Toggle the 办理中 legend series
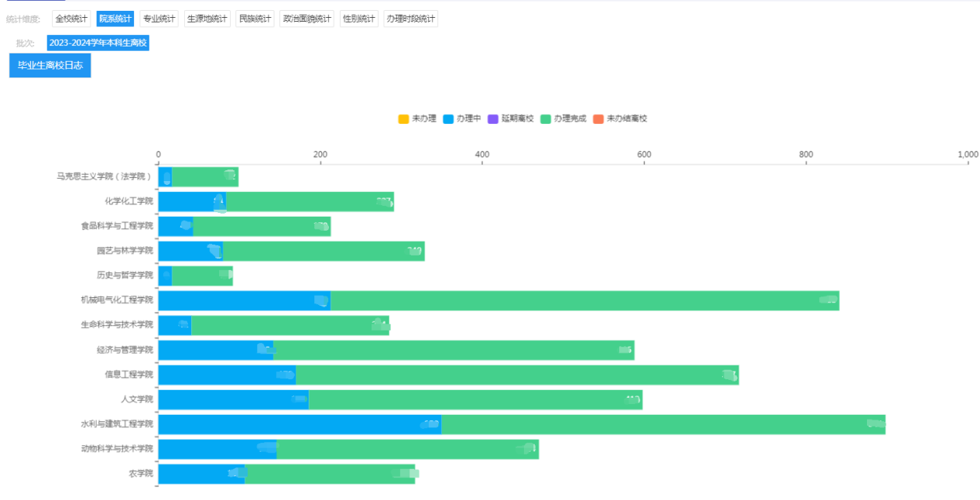The image size is (980, 500). click(x=461, y=118)
